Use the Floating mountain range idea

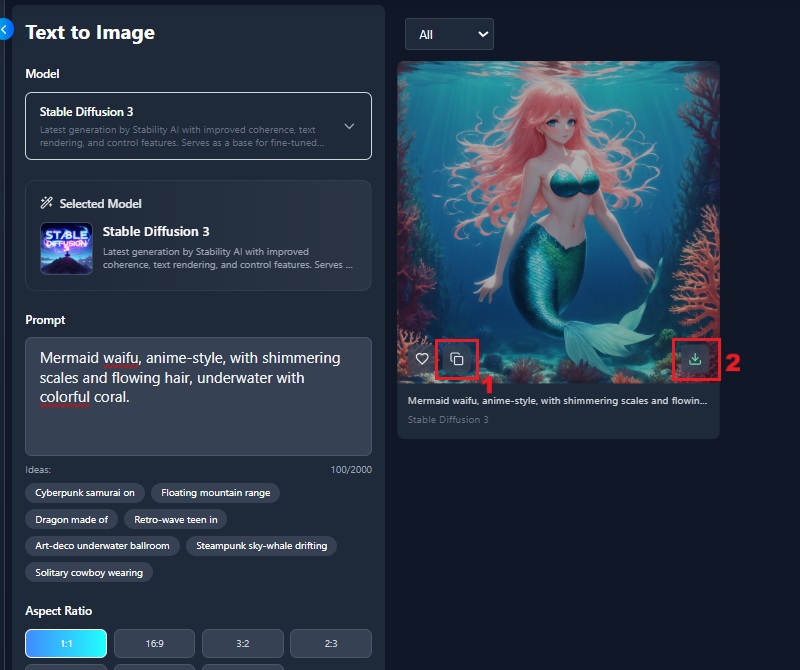[x=215, y=493]
